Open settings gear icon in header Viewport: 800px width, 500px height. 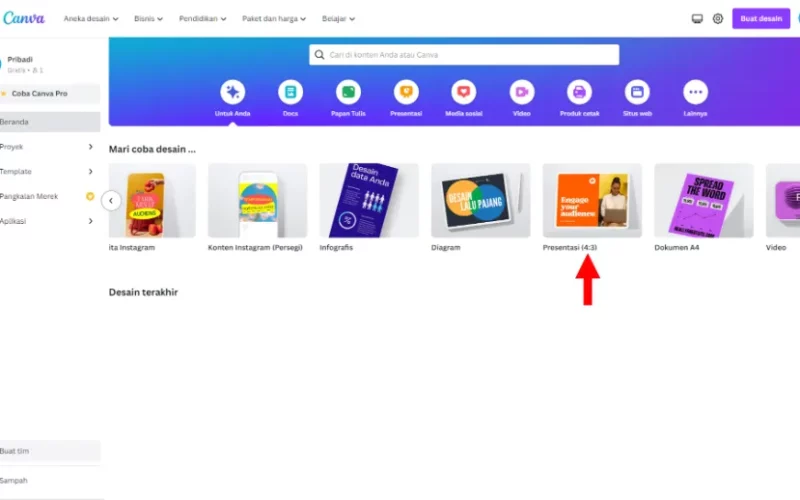coord(718,19)
